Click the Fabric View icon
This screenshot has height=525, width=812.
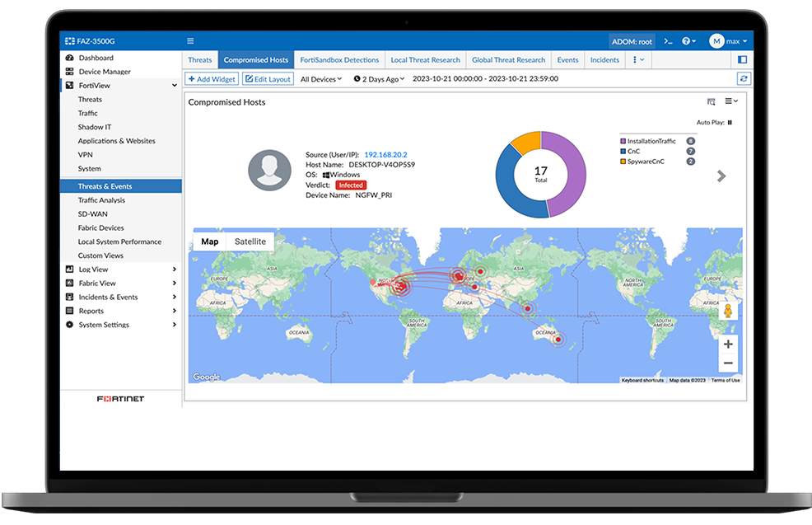69,283
